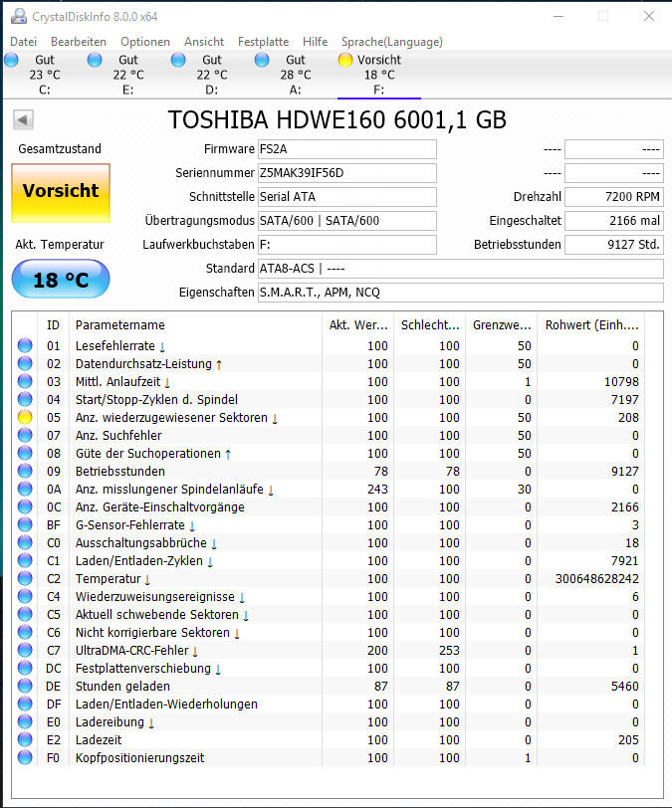Click blue status orb of drive E:
The width and height of the screenshot is (672, 808).
tap(95, 60)
